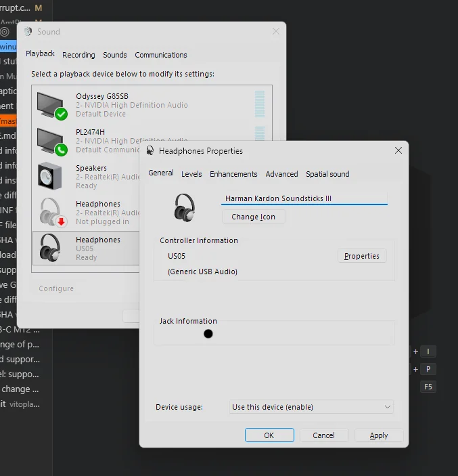Screen dimensions: 458x476
Task: Select the PL2474H monitor icon
Action: [51, 141]
